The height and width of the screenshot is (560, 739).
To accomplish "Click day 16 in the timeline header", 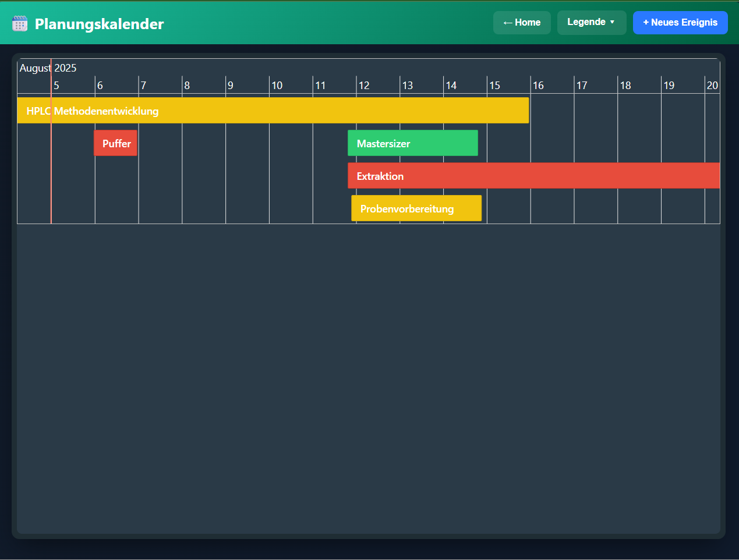I will click(x=538, y=86).
